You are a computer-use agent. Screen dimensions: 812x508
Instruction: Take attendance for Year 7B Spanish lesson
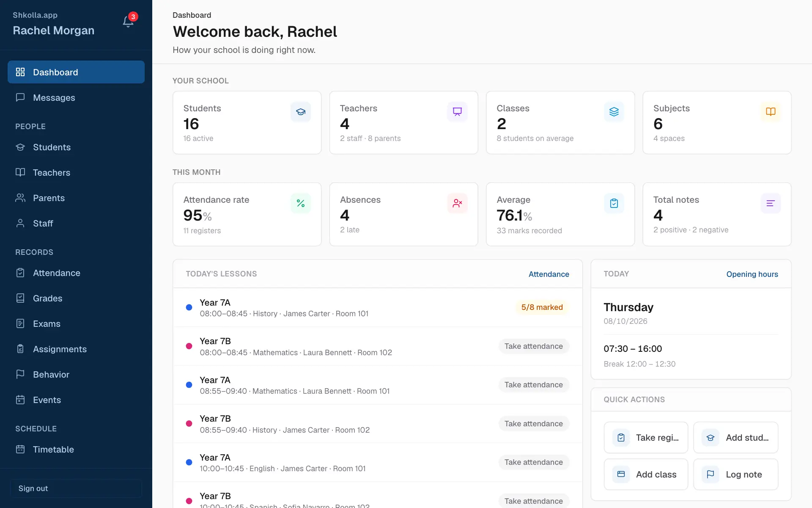(534, 501)
